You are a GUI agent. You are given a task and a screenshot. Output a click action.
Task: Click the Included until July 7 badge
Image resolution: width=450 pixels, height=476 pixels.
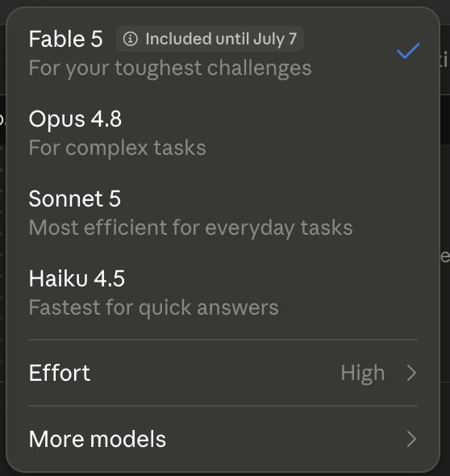click(x=210, y=39)
